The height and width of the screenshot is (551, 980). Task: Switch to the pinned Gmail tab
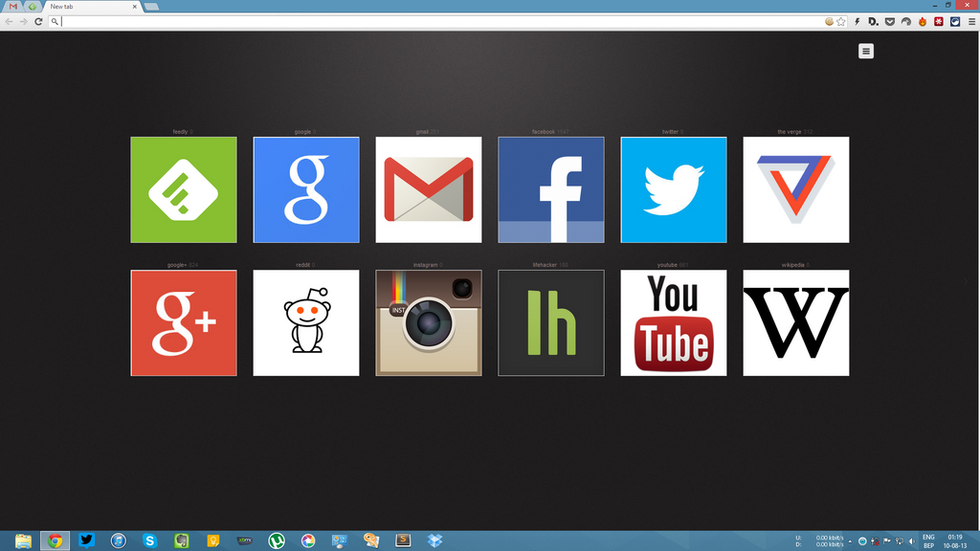[x=12, y=7]
